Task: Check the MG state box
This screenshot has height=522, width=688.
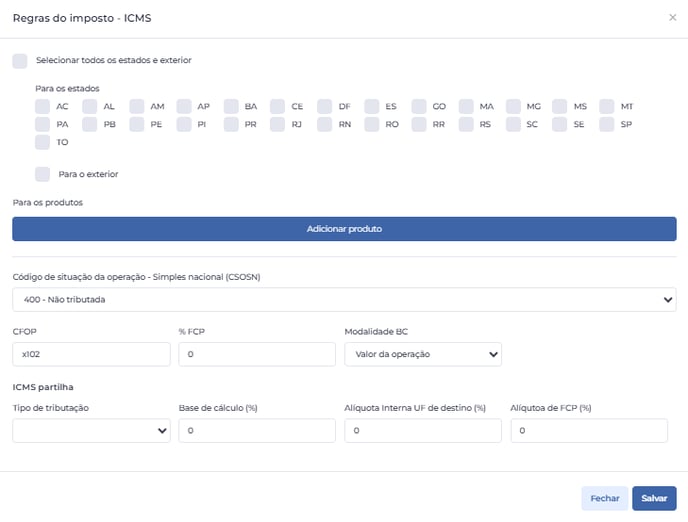Action: pyautogui.click(x=513, y=107)
